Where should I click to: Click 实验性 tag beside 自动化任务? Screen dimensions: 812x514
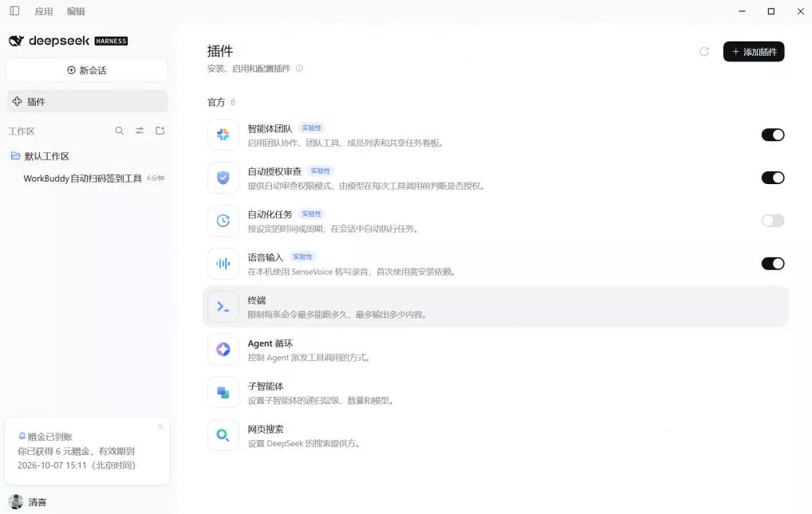click(x=311, y=214)
